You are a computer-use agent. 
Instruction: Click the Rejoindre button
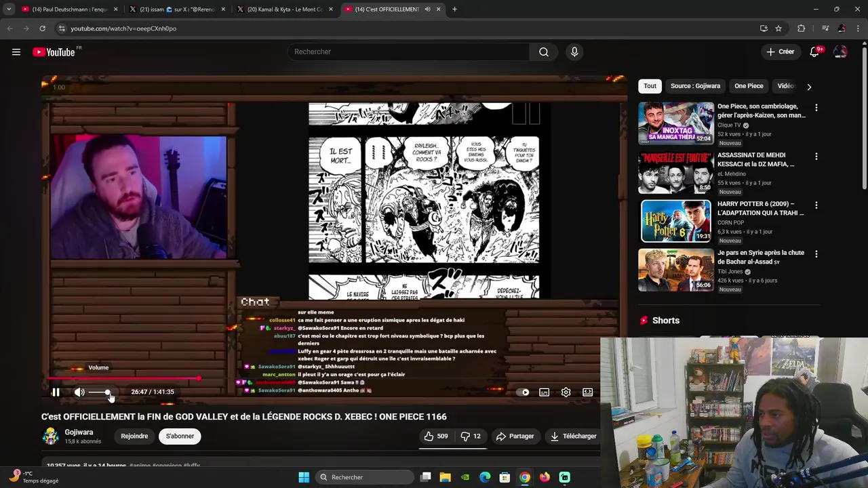click(134, 436)
